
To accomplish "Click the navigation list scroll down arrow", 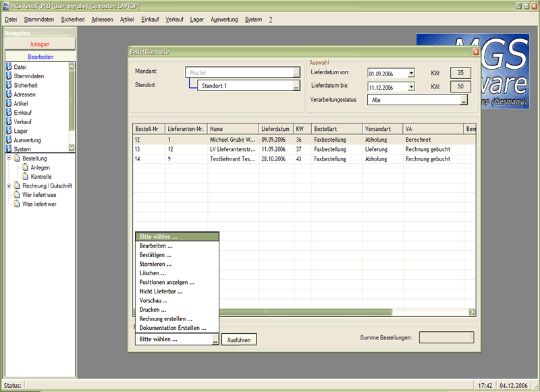I will click(x=72, y=148).
